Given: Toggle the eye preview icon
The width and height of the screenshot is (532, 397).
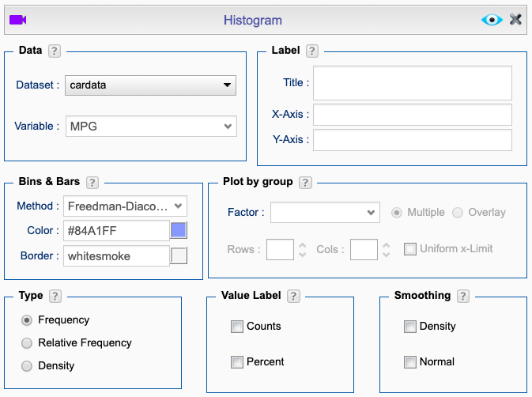Looking at the screenshot, I should (492, 20).
